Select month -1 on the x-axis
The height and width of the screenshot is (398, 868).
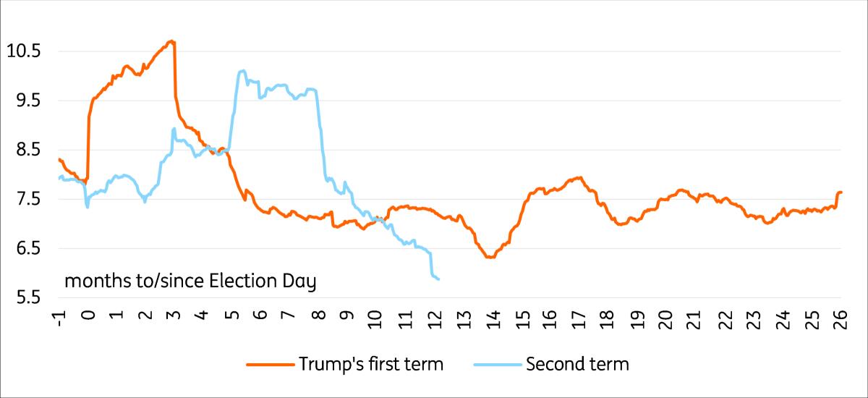(x=59, y=318)
